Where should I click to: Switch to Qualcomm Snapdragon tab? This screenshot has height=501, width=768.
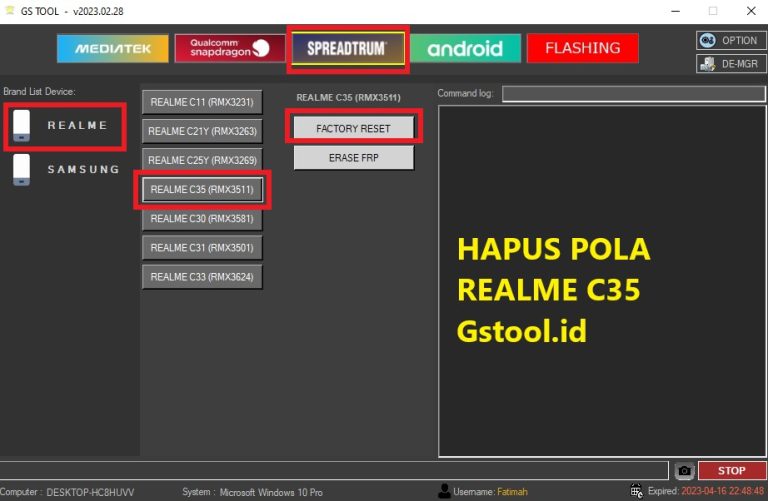click(x=230, y=48)
